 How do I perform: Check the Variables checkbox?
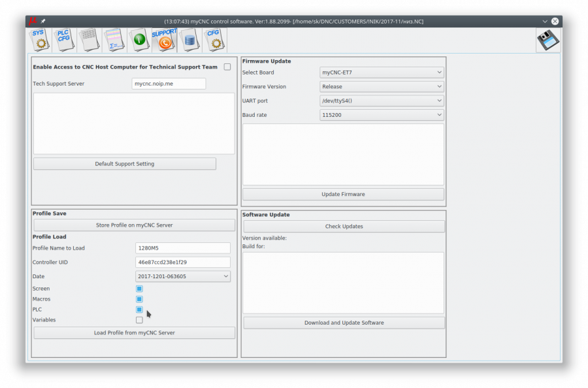(x=139, y=320)
